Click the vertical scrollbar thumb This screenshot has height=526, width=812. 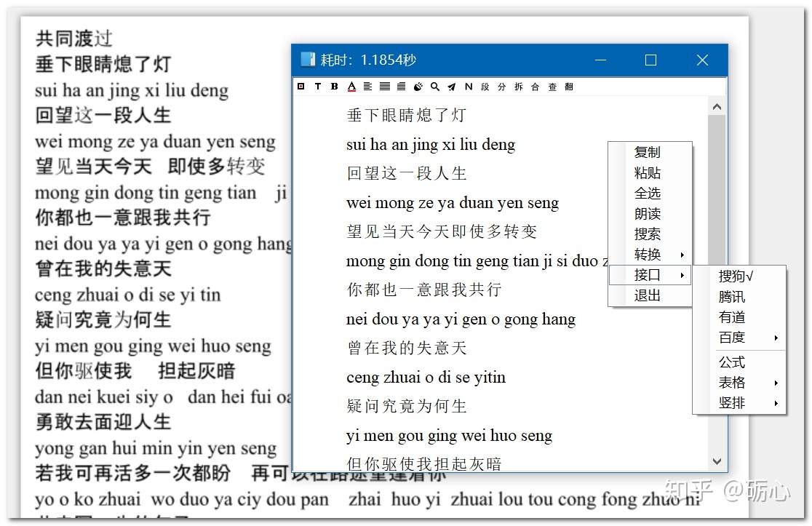tap(717, 191)
